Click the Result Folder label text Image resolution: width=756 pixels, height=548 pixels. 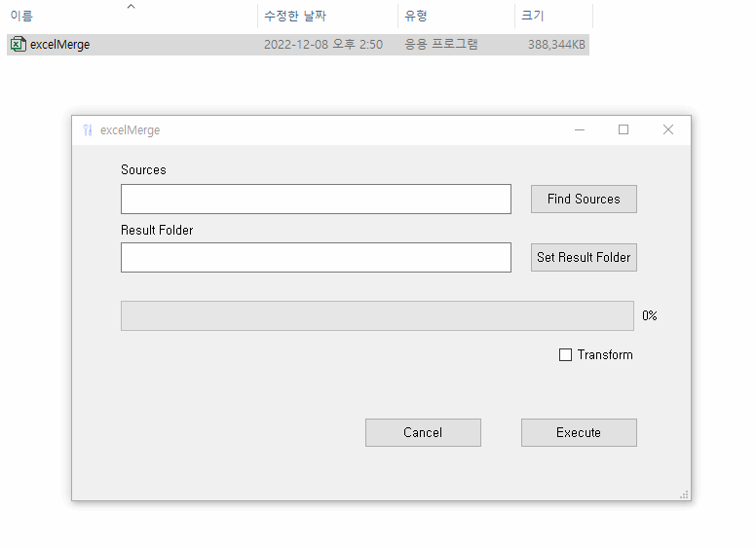(x=157, y=230)
